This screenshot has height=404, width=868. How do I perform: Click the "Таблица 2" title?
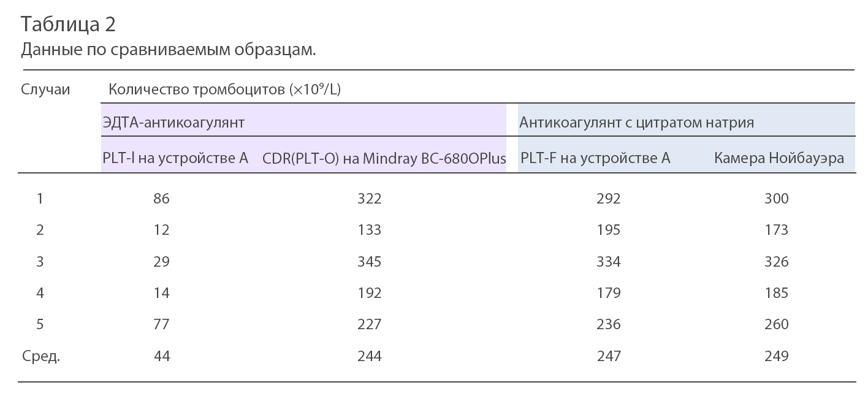coord(68,25)
